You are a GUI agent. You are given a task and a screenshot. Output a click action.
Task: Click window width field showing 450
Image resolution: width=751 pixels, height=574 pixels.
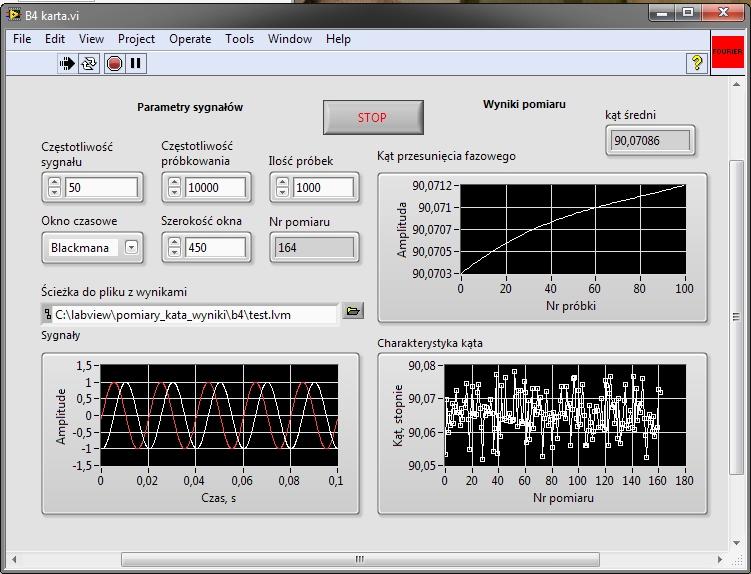pos(215,248)
